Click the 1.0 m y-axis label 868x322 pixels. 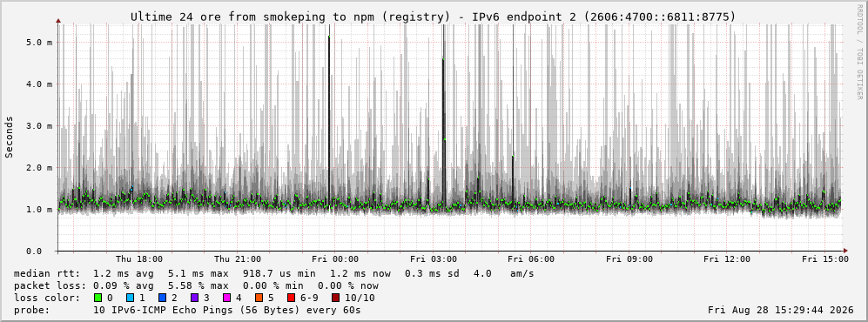pos(39,210)
